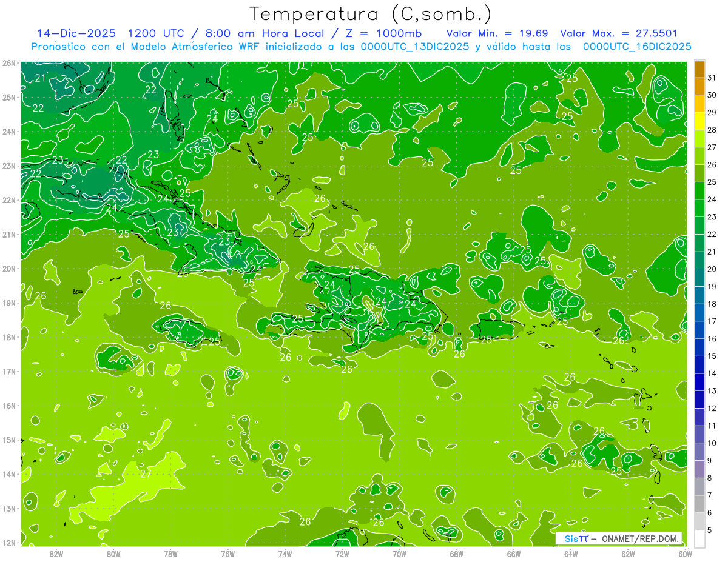Click the "14N" latitude label
Image resolution: width=728 pixels, height=562 pixels.
pyautogui.click(x=8, y=474)
